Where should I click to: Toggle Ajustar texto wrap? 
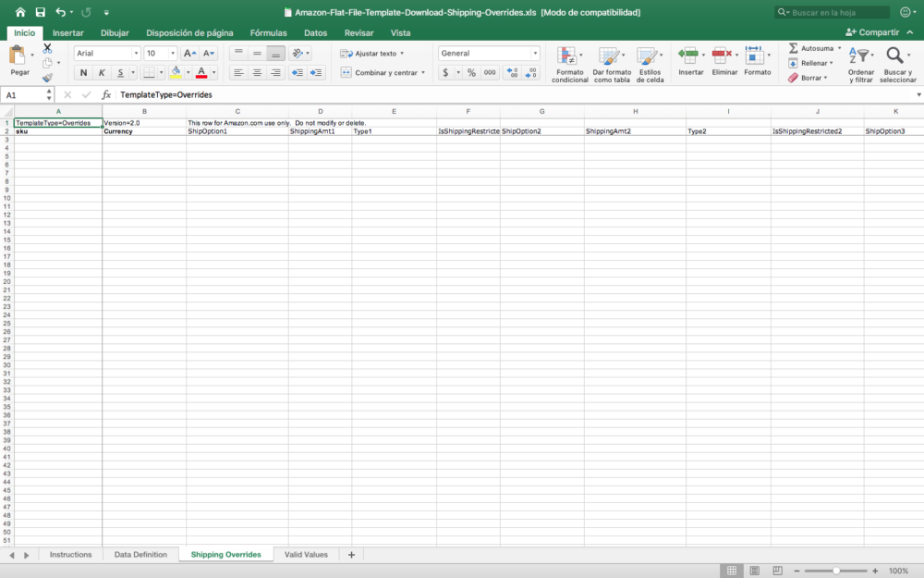(x=372, y=53)
